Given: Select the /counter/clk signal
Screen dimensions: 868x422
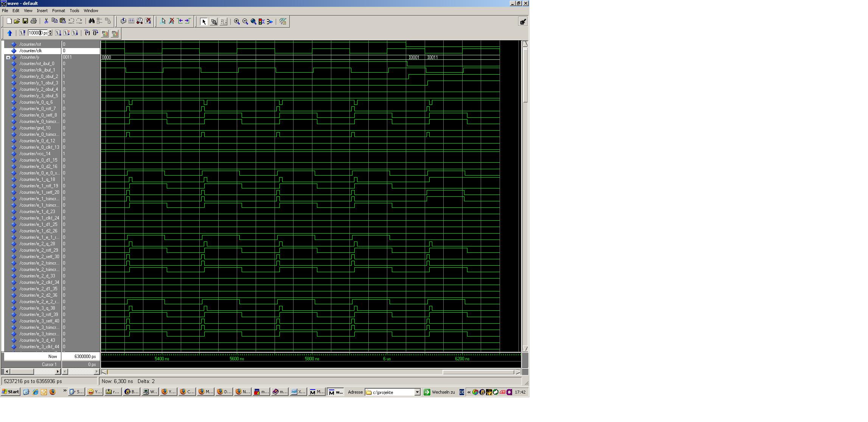Looking at the screenshot, I should tap(31, 51).
